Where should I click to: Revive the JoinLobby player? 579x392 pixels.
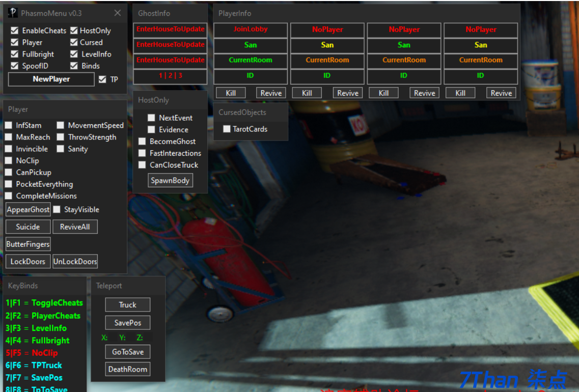click(271, 93)
